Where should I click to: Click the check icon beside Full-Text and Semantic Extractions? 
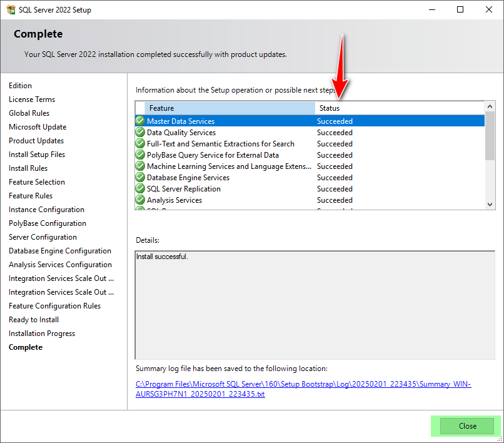click(x=139, y=143)
